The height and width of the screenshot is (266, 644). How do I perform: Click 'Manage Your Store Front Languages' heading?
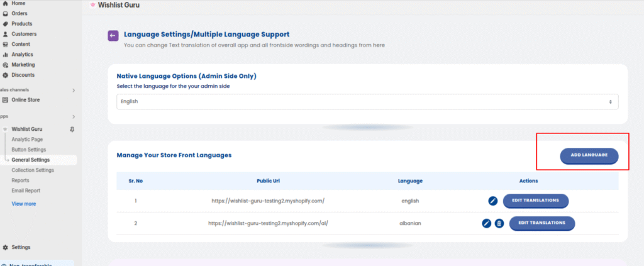coord(174,155)
